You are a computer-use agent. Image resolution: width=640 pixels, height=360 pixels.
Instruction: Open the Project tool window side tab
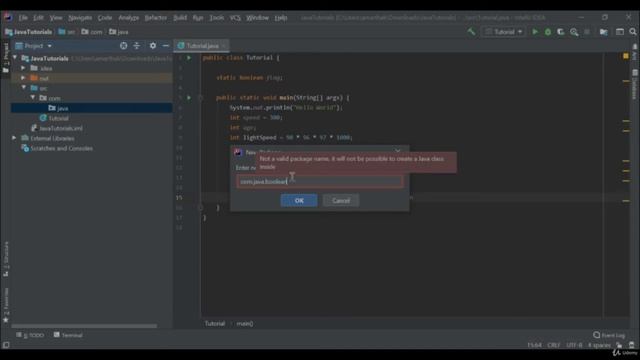coord(6,58)
